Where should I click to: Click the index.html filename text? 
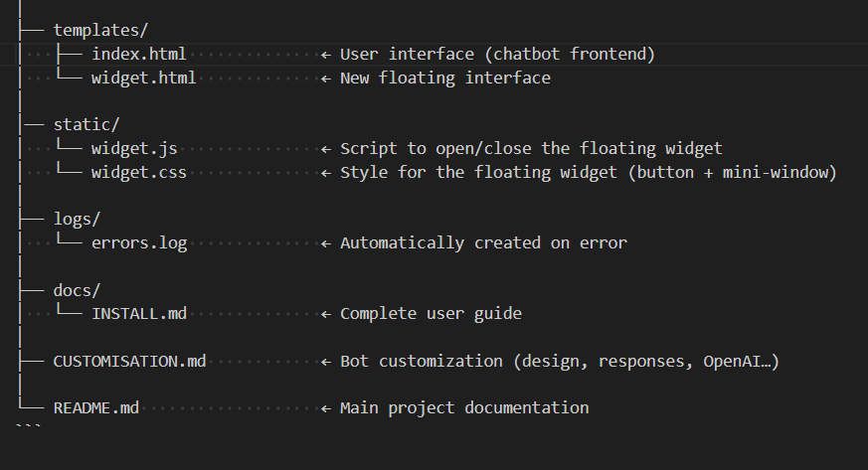[138, 54]
